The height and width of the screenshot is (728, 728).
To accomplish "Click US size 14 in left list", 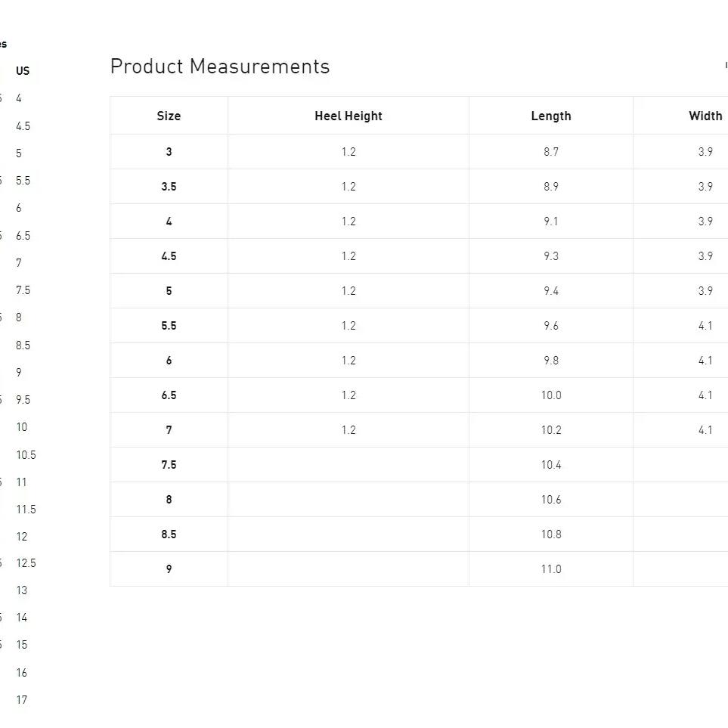I will [22, 618].
